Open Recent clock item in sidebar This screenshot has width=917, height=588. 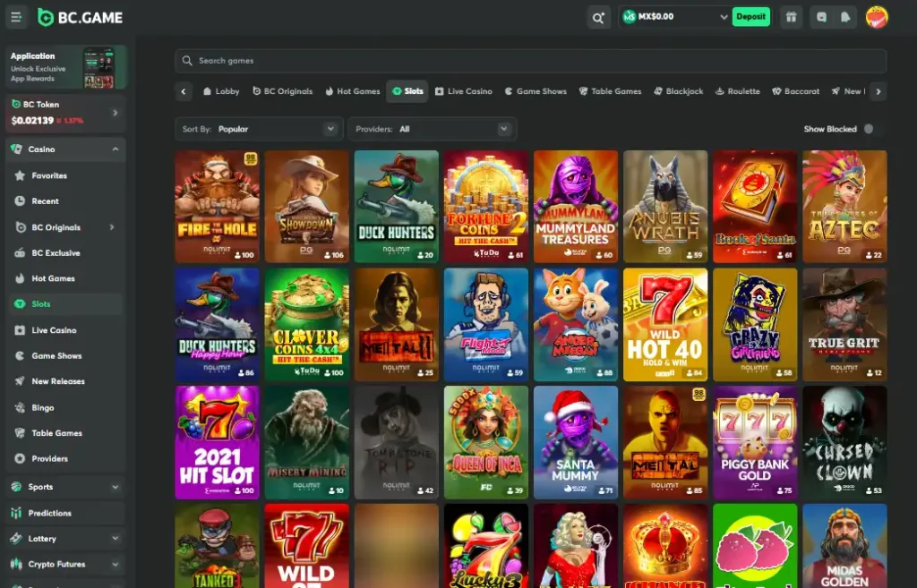(65, 201)
